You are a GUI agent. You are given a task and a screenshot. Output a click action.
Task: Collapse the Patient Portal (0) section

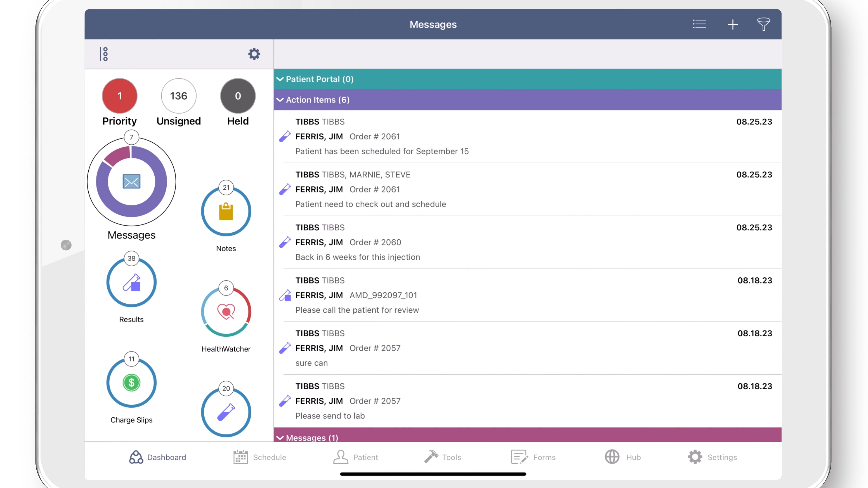coord(528,79)
